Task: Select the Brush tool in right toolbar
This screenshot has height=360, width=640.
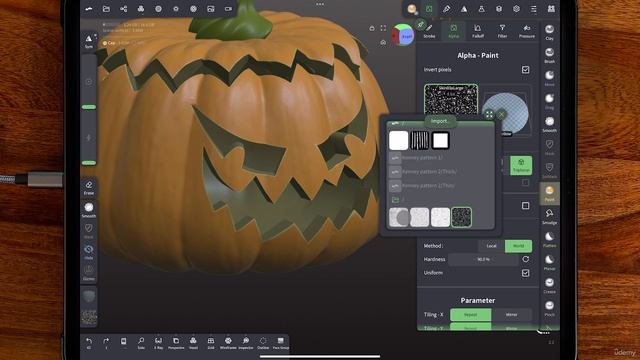Action: pyautogui.click(x=549, y=56)
